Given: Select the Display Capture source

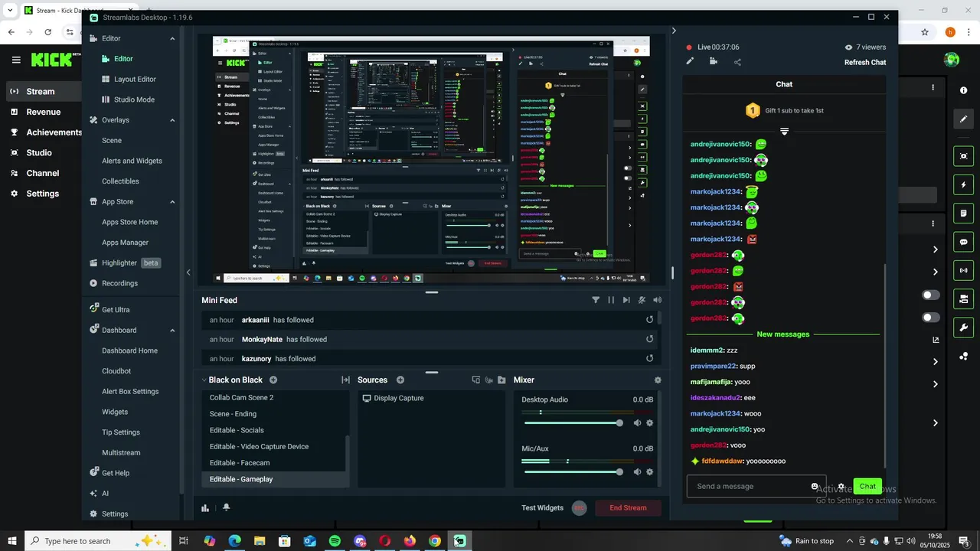Looking at the screenshot, I should click(x=431, y=398).
